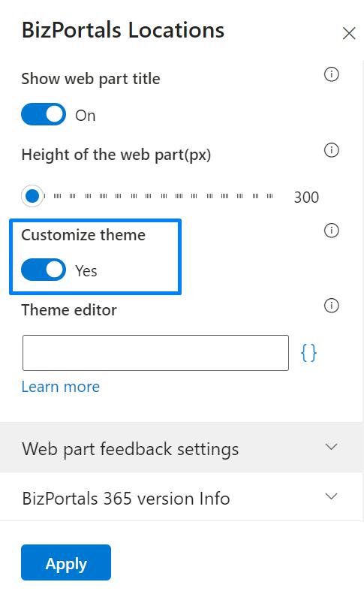Click info icon beside Show web part title

(332, 74)
